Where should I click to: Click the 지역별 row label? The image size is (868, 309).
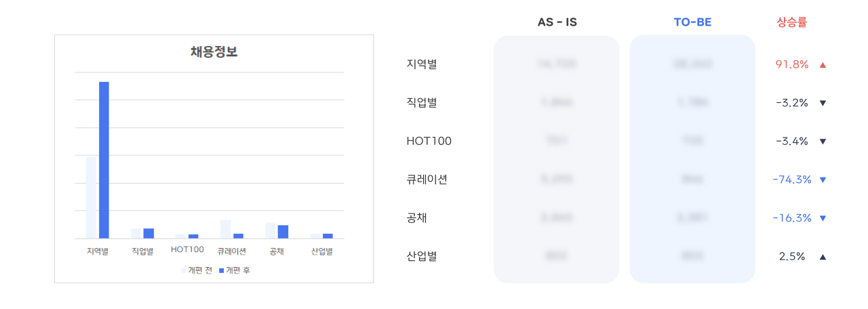point(422,64)
